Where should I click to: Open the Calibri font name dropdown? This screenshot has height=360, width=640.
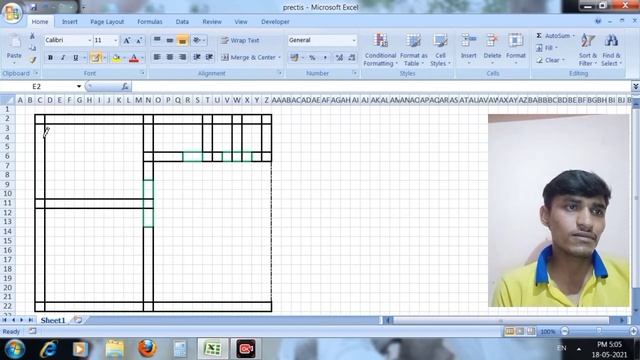[89, 40]
